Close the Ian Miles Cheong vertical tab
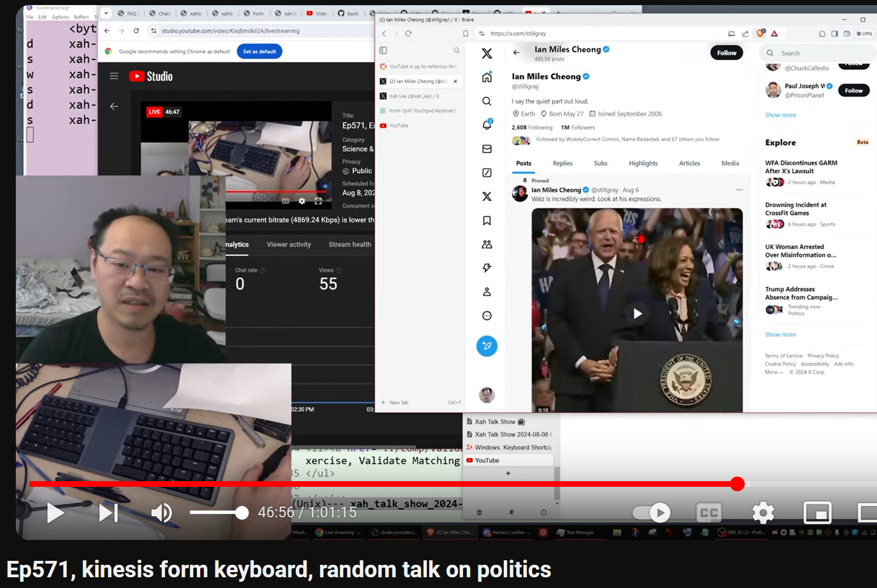The width and height of the screenshot is (877, 588). tap(455, 81)
